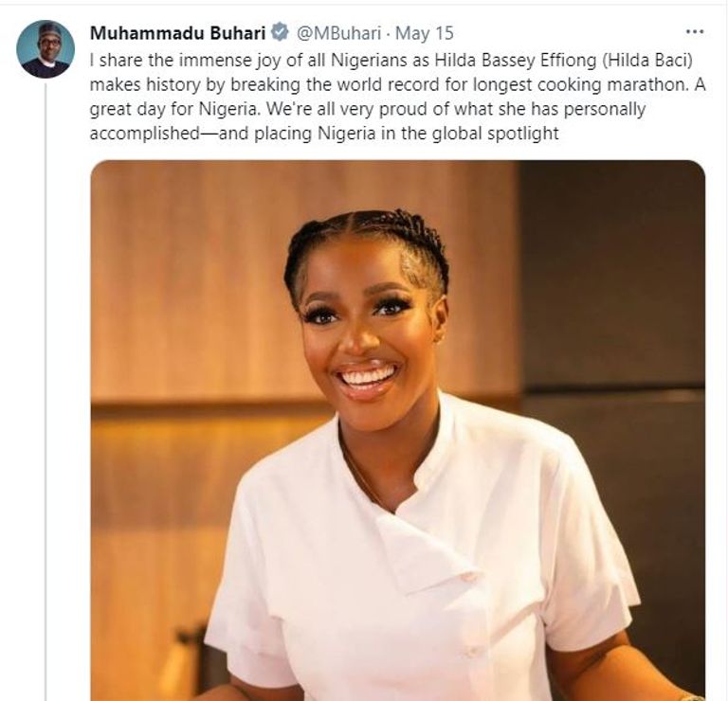Open the @MBuhari handle link
The image size is (728, 701).
[340, 33]
